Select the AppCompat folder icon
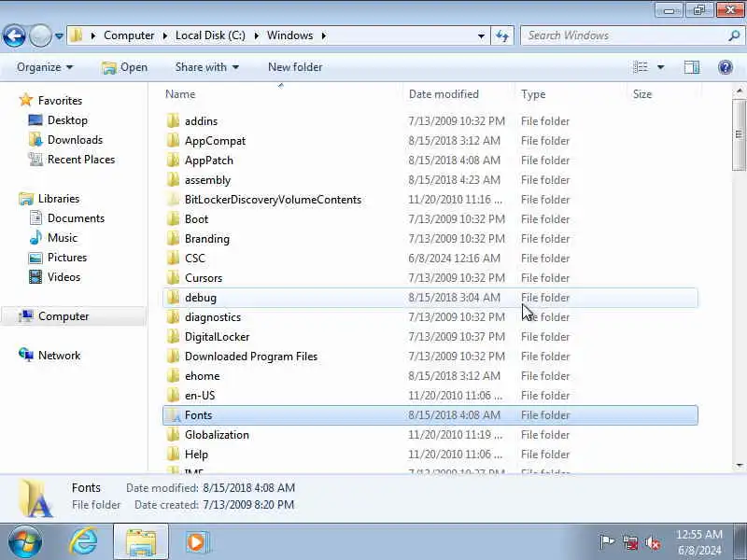This screenshot has height=560, width=747. 173,141
